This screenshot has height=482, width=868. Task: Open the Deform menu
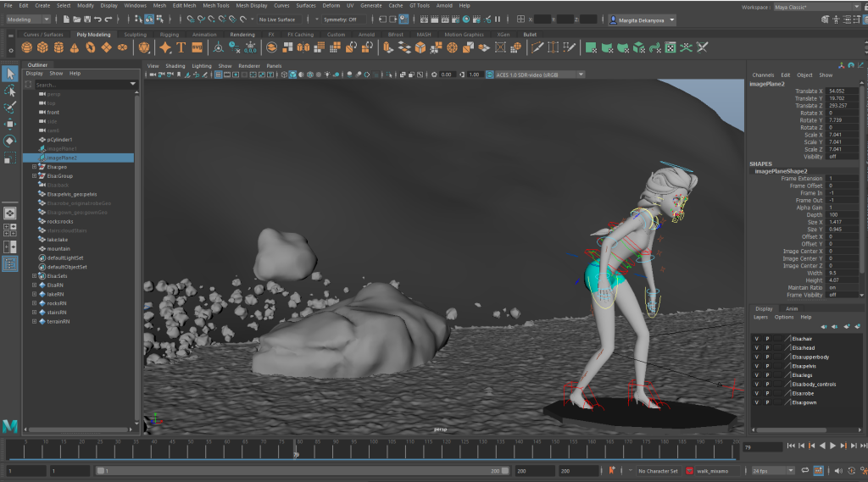(331, 6)
